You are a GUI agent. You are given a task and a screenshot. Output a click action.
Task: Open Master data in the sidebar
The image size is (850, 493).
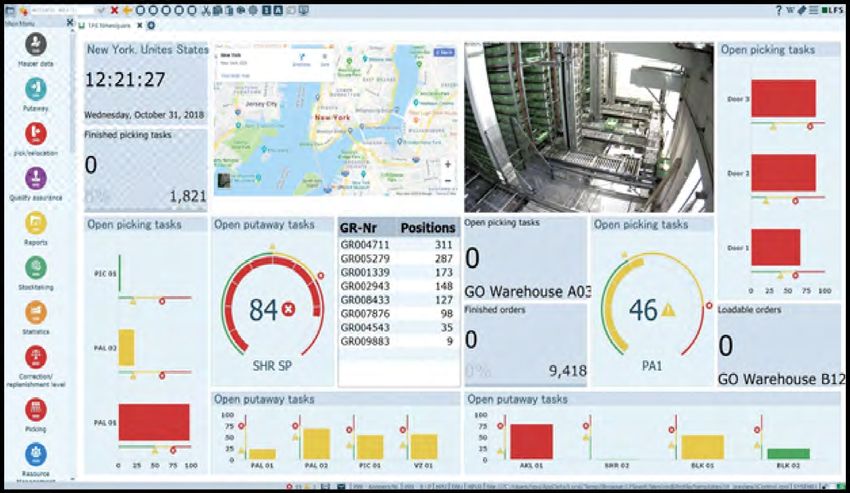(36, 45)
